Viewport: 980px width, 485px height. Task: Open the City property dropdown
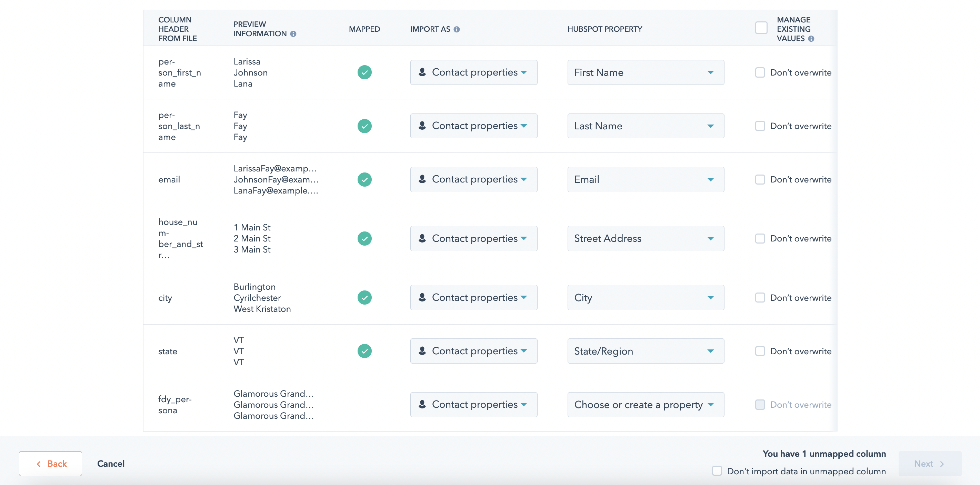click(x=646, y=297)
